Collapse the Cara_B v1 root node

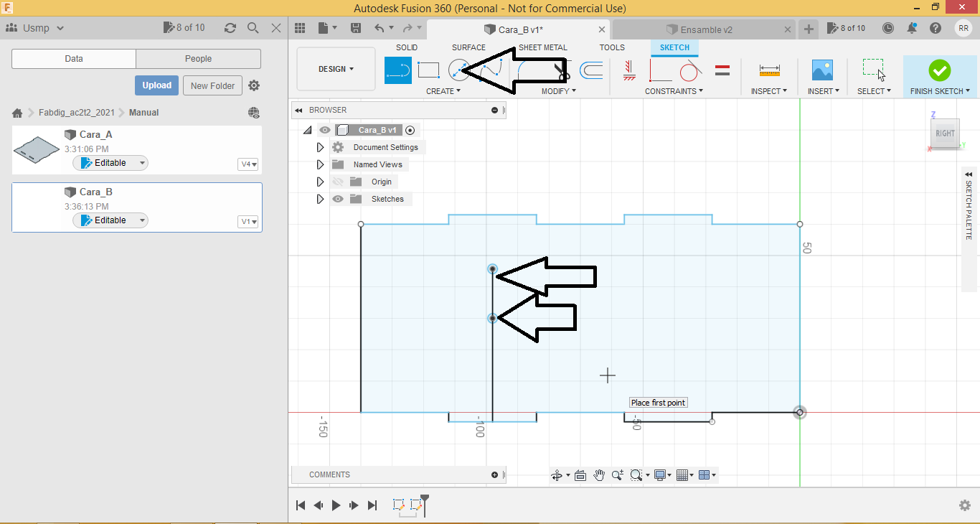coord(307,130)
